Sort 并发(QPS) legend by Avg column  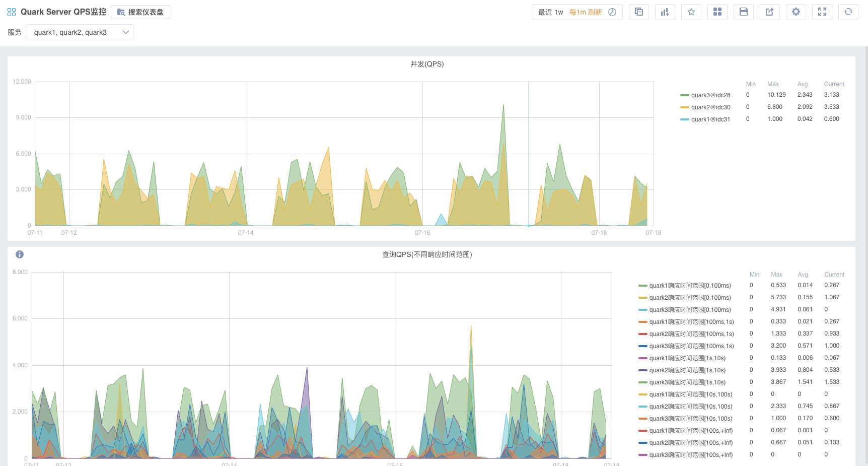point(803,84)
